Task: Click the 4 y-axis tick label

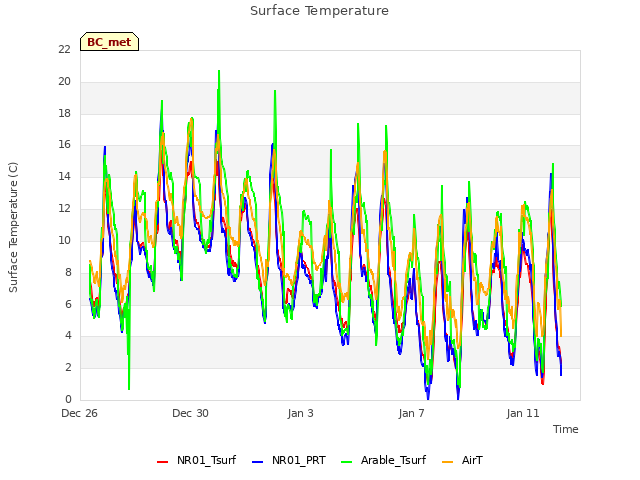Action: pyautogui.click(x=68, y=335)
